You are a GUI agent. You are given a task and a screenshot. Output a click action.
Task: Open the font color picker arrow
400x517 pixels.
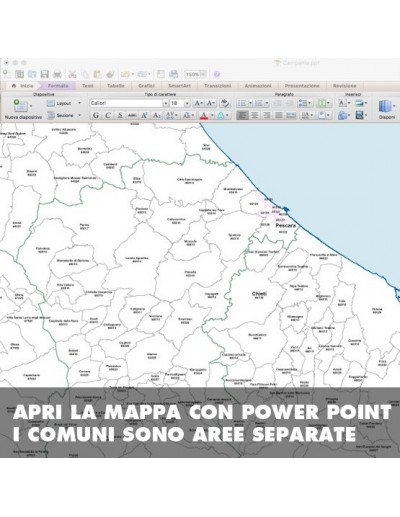(212, 115)
